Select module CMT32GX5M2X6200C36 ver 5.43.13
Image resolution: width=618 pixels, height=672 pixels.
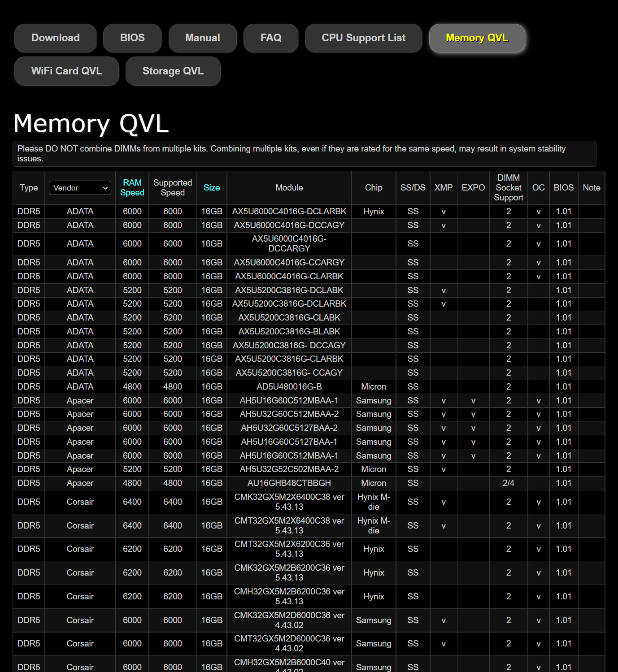pos(289,549)
